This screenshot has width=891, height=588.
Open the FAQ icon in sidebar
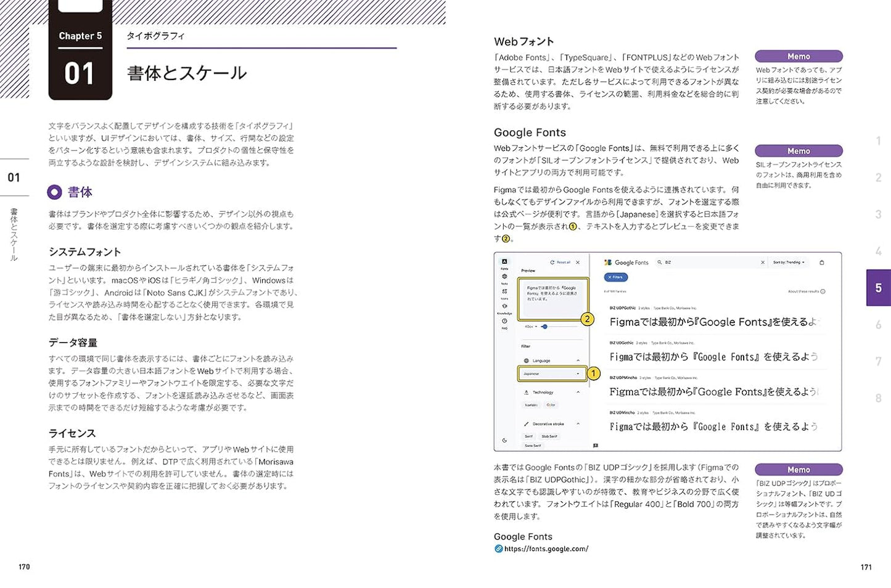tap(504, 322)
